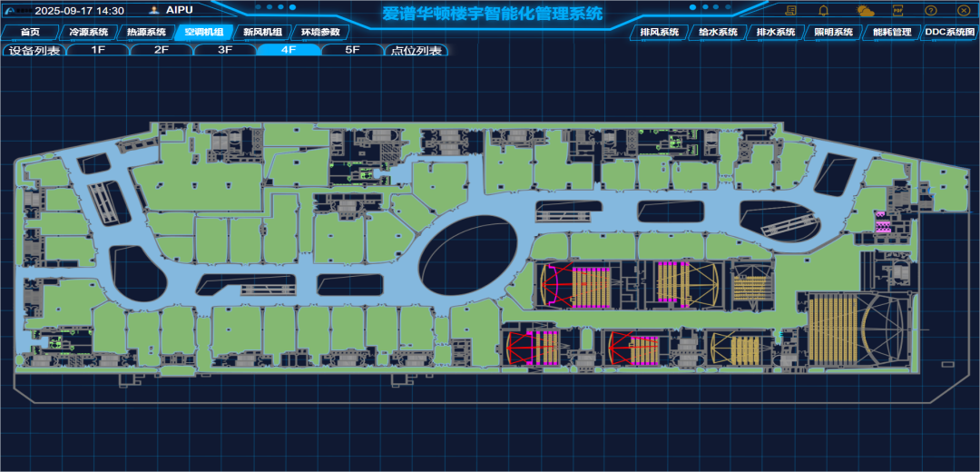The width and height of the screenshot is (980, 472).
Task: Open the 能耗管理 button
Action: (891, 32)
